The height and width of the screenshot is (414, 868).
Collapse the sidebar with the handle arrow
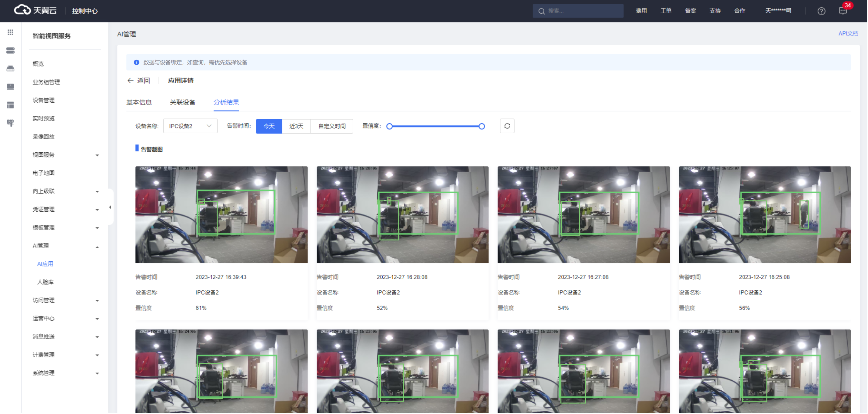[110, 208]
